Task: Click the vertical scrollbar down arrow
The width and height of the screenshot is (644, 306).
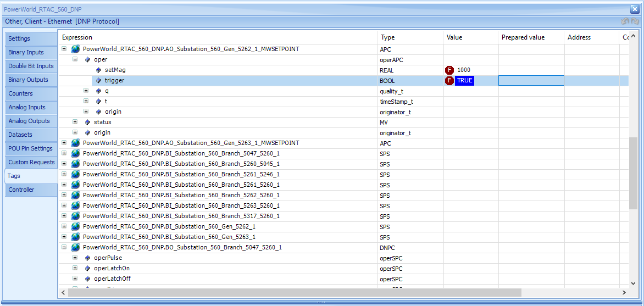Action: click(x=634, y=282)
